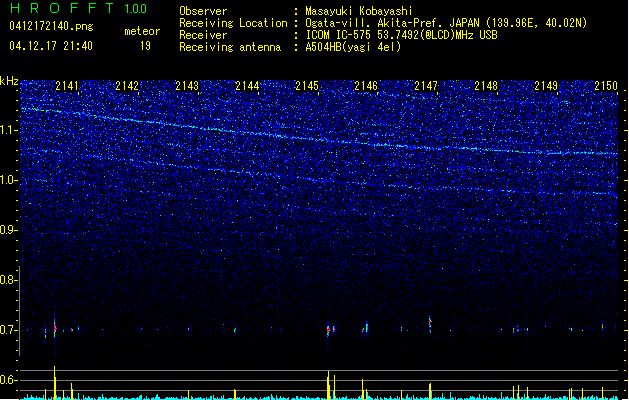Image resolution: width=629 pixels, height=400 pixels.
Task: Click the 2149 time axis marker
Action: point(546,86)
